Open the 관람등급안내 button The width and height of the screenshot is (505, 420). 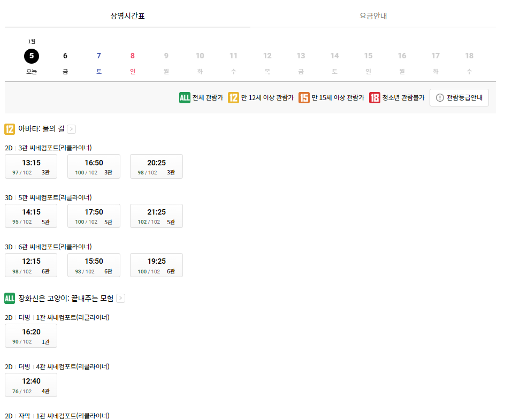click(459, 97)
